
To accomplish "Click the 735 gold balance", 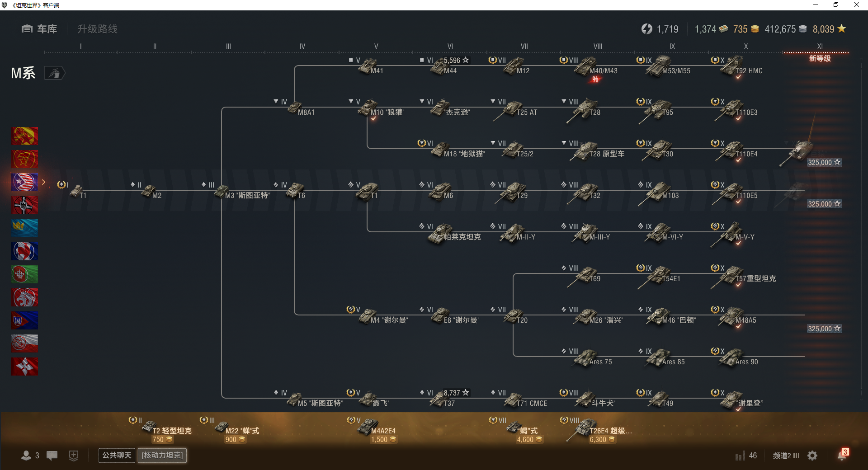I will [745, 29].
